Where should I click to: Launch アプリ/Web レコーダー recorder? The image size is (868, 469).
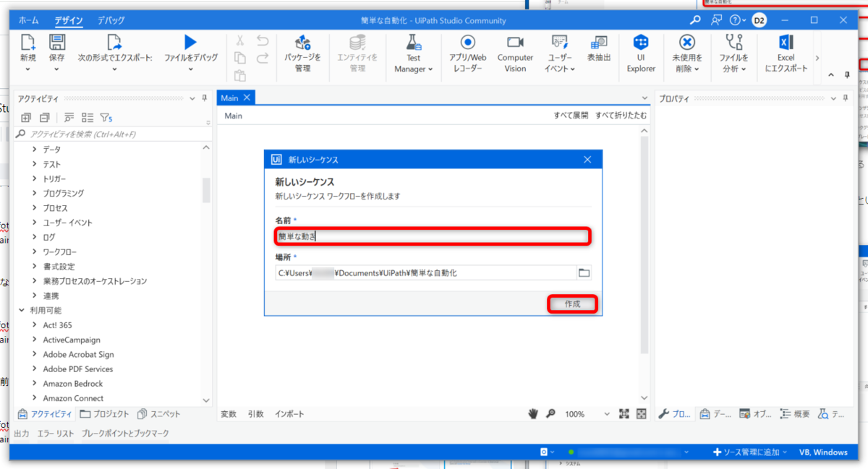click(x=468, y=42)
